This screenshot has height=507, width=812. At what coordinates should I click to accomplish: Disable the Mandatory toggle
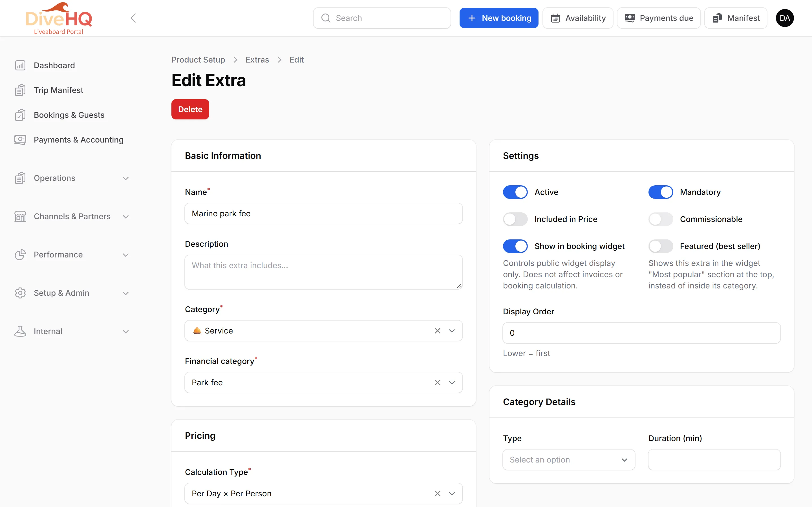(x=660, y=192)
